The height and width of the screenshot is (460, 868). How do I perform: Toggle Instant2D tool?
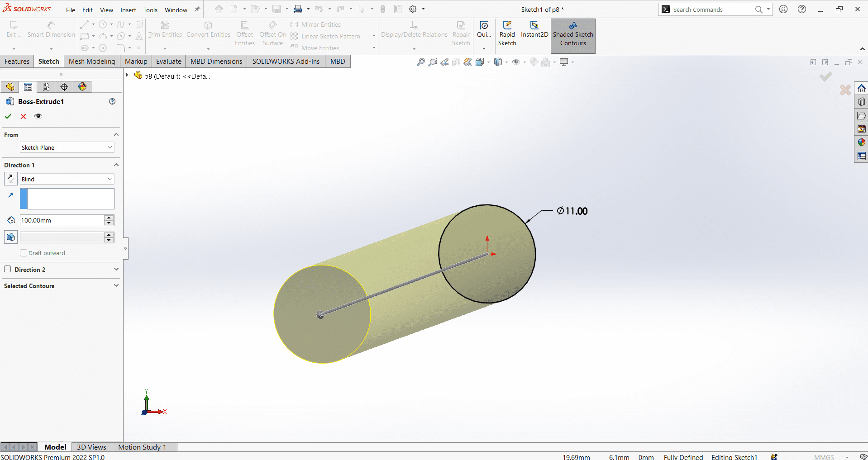point(534,30)
